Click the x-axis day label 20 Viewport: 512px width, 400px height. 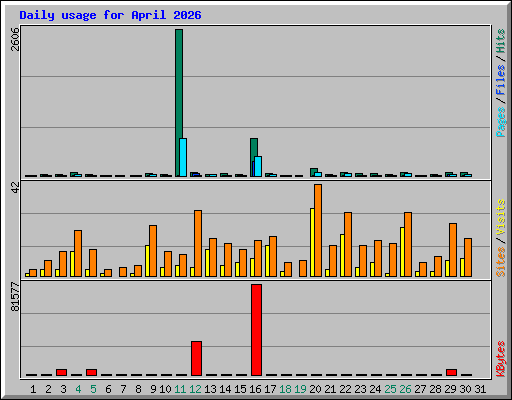pos(315,389)
